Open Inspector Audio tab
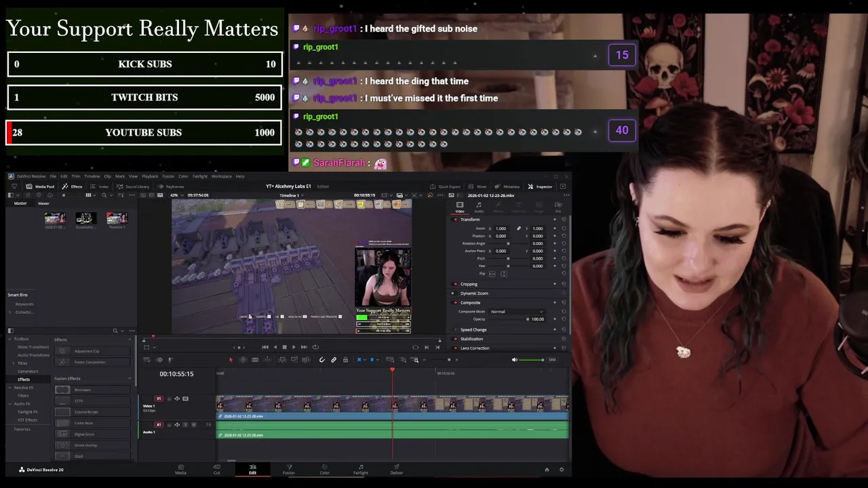 pyautogui.click(x=479, y=207)
